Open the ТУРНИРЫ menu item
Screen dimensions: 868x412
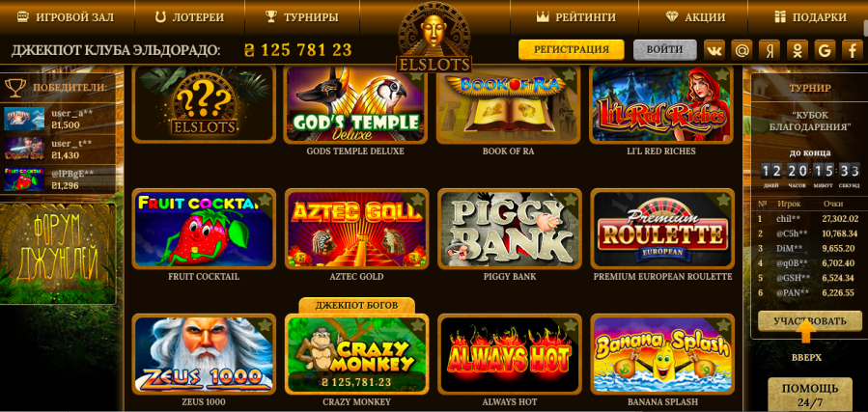point(302,17)
